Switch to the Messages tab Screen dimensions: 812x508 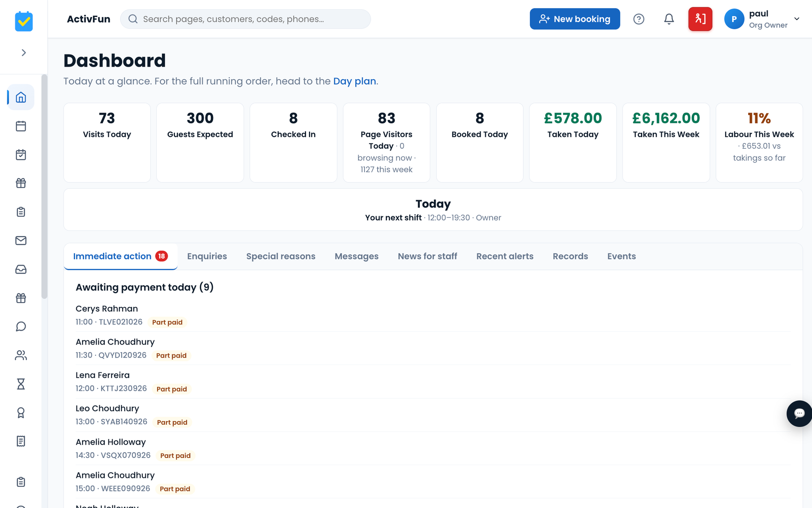coord(356,256)
